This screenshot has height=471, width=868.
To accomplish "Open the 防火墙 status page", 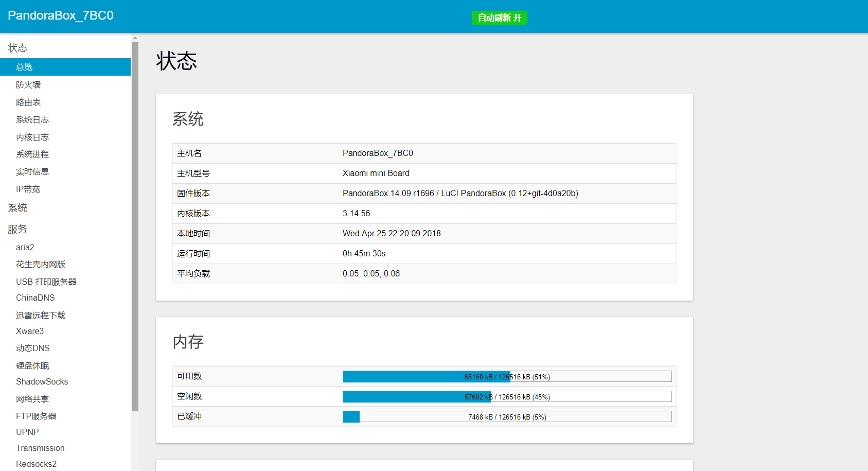I will point(28,85).
